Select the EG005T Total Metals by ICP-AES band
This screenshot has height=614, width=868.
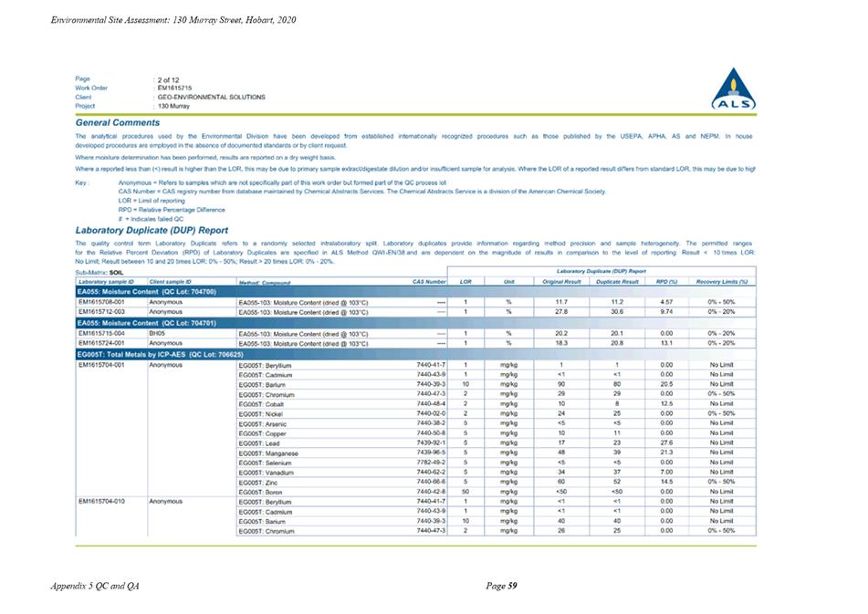pyautogui.click(x=160, y=353)
